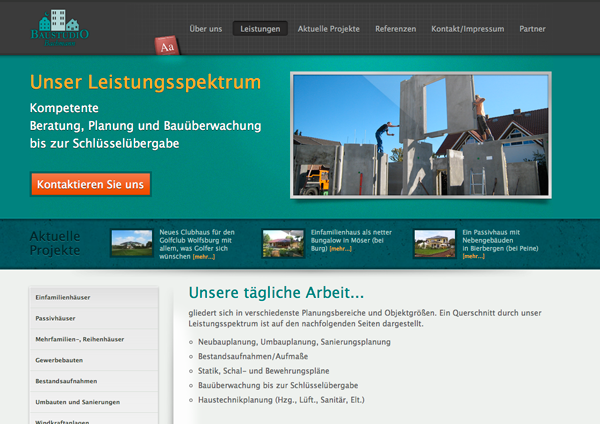The width and height of the screenshot is (600, 424).
Task: Open the bungalow in Möser thumbnail
Action: [282, 243]
